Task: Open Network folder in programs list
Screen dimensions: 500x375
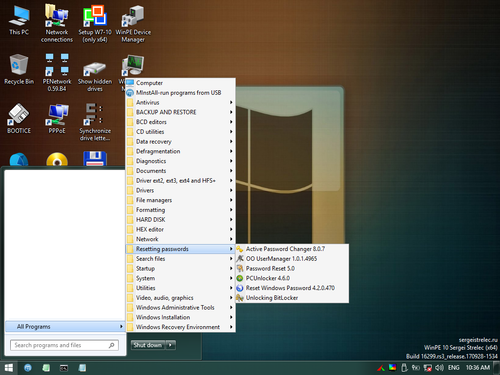Action: [180, 239]
